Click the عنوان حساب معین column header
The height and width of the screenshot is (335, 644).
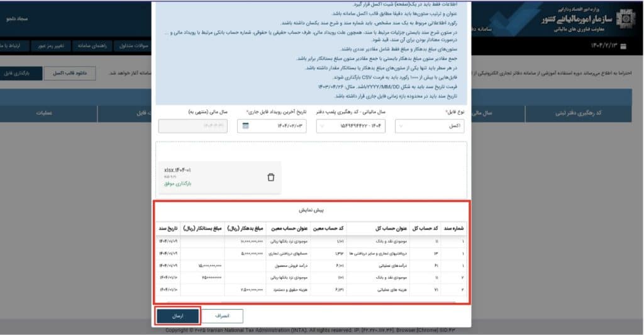click(289, 229)
